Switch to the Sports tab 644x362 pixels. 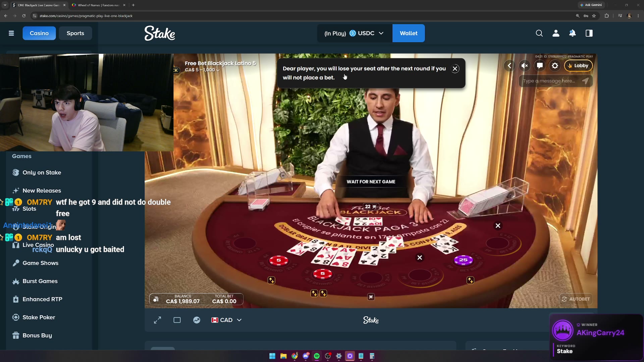pos(75,33)
